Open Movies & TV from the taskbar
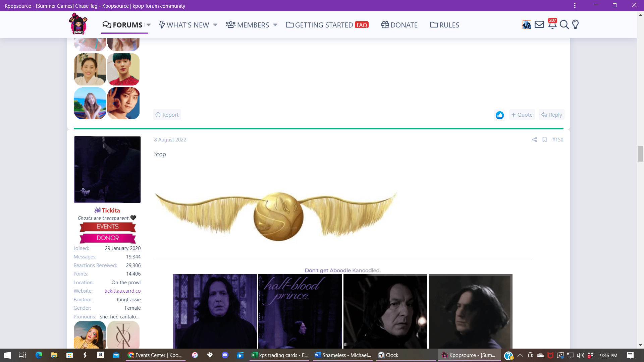This screenshot has width=644, height=362. [x=240, y=355]
